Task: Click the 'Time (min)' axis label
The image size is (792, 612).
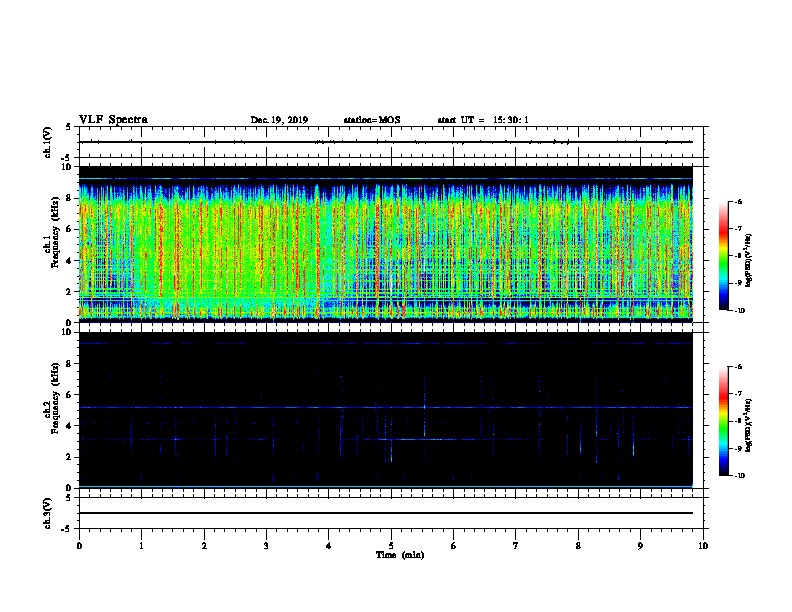Action: (400, 555)
